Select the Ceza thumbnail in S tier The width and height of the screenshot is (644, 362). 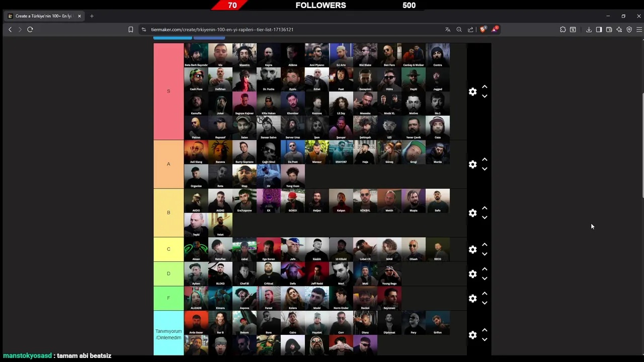(x=438, y=128)
